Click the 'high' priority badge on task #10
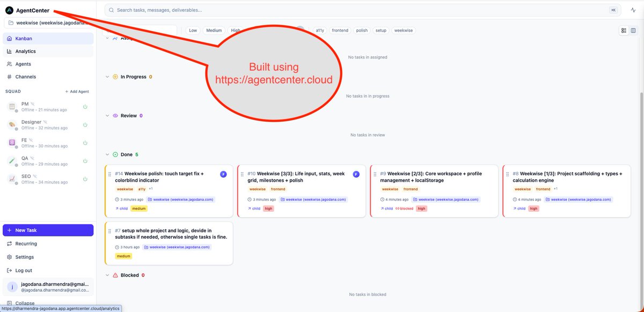Image resolution: width=644 pixels, height=312 pixels. pyautogui.click(x=269, y=209)
